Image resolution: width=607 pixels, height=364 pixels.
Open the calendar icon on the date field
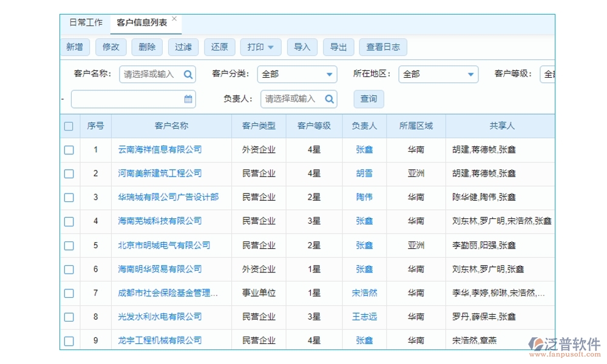coord(188,98)
